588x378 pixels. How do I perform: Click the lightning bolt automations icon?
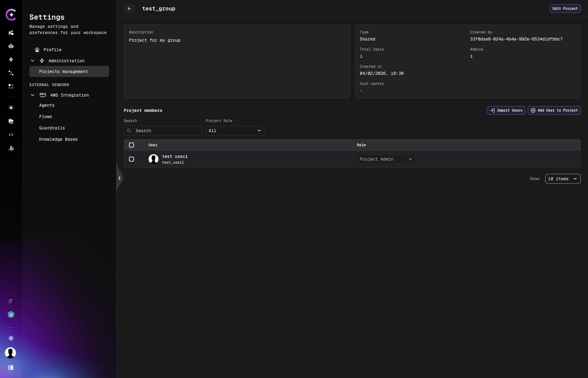(x=11, y=60)
